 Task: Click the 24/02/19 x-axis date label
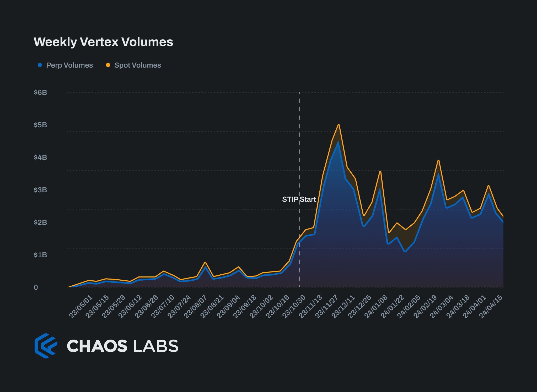pyautogui.click(x=425, y=307)
